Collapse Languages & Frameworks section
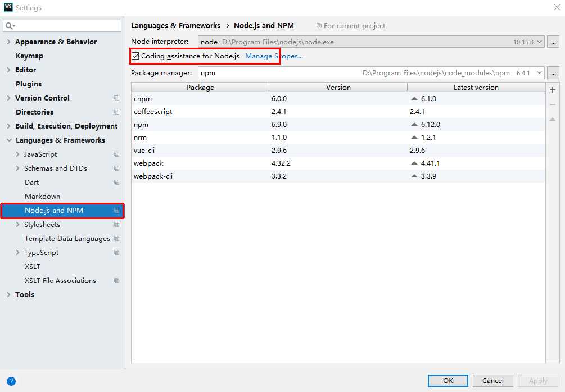This screenshot has height=392, width=565. pyautogui.click(x=9, y=140)
